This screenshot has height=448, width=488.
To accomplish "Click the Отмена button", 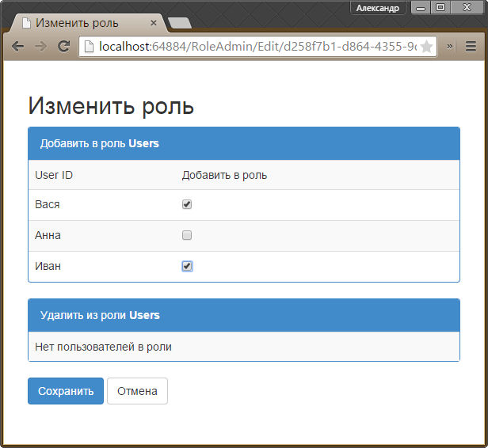I will (x=137, y=391).
